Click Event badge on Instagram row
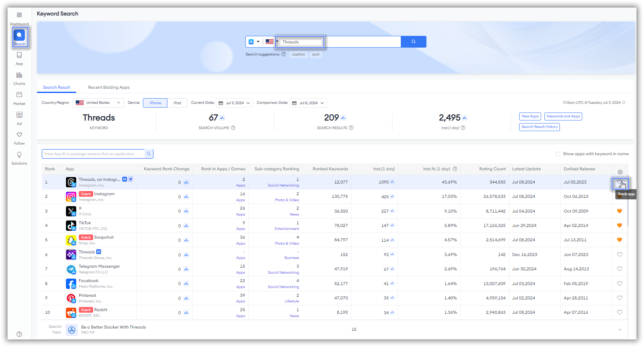Screen dimensions: 644x347 [x=86, y=194]
